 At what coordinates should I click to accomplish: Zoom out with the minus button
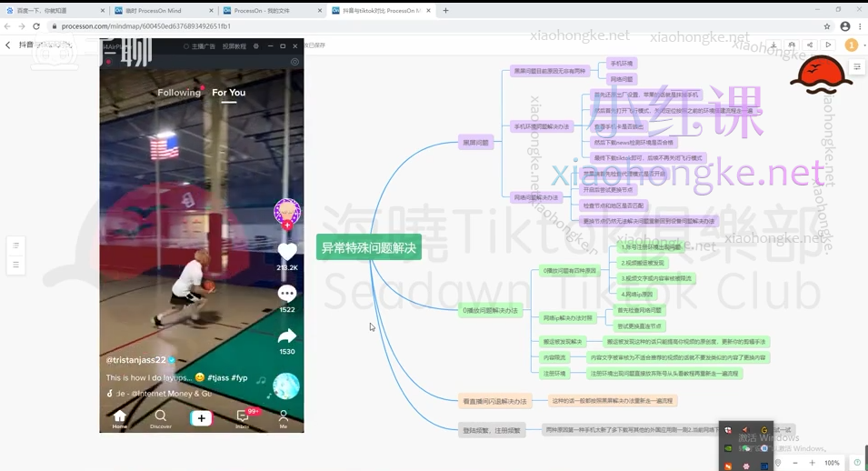tap(795, 463)
